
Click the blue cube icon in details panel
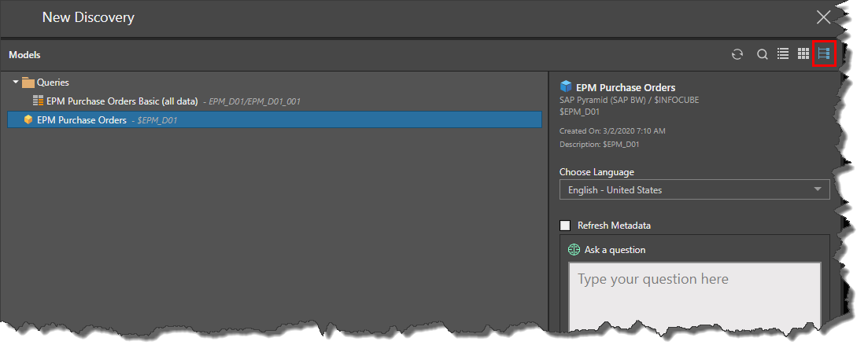coord(565,86)
